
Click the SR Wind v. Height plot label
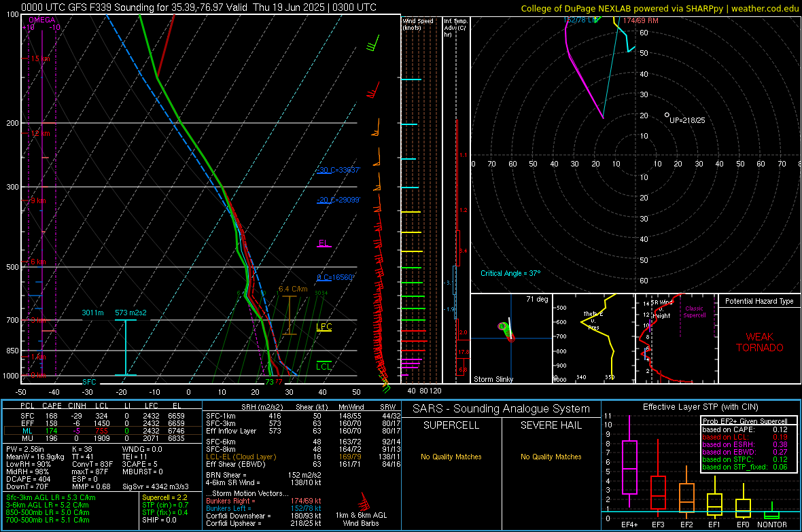pos(661,309)
